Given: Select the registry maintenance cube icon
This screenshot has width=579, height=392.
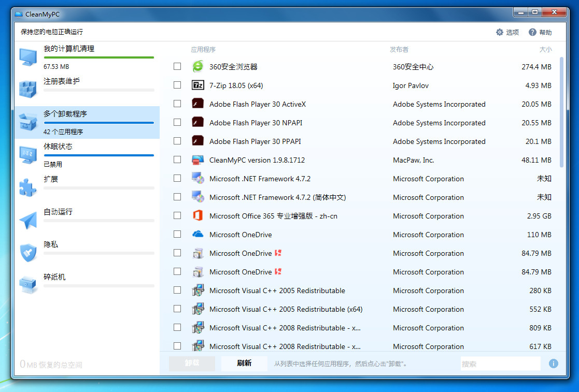Looking at the screenshot, I should pyautogui.click(x=28, y=89).
